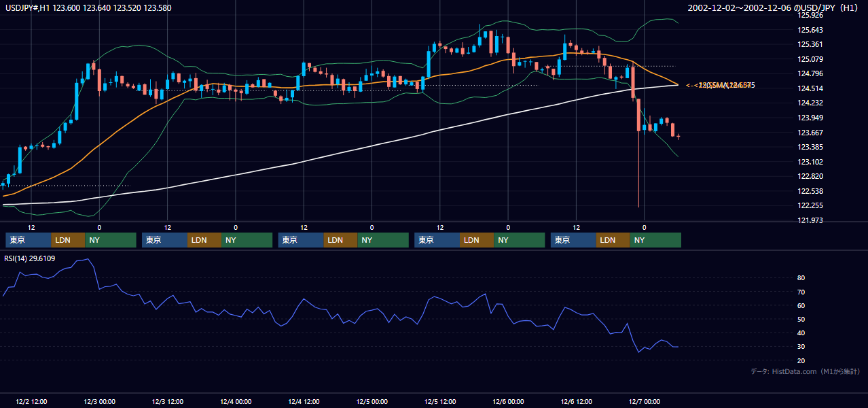Click the 125.079 price axis label
Image resolution: width=868 pixels, height=408 pixels.
click(810, 59)
